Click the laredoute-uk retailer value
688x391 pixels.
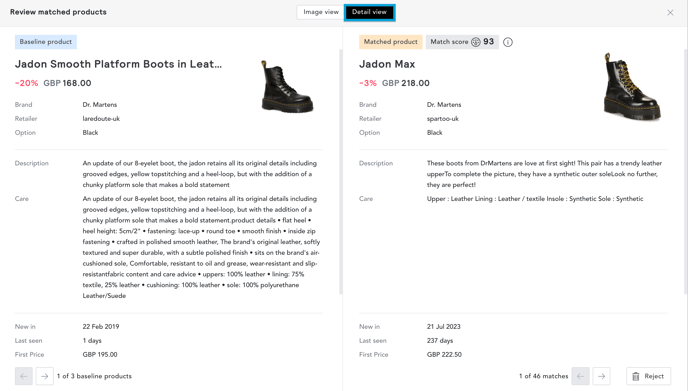point(101,118)
